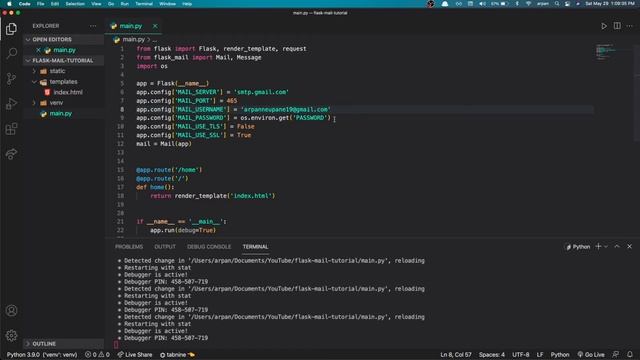Open the Manage gear menu

coord(11,336)
